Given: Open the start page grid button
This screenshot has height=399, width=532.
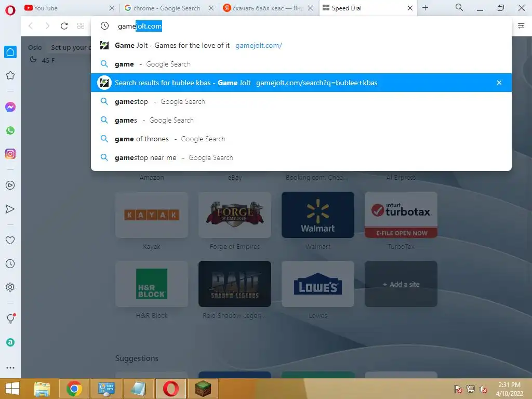Looking at the screenshot, I should (81, 26).
